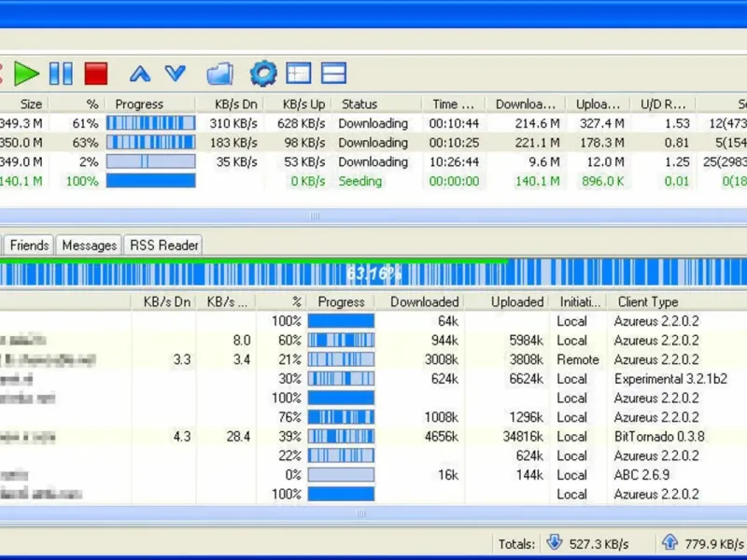Select the Seeding torrent row status
The width and height of the screenshot is (747, 560).
(x=360, y=181)
